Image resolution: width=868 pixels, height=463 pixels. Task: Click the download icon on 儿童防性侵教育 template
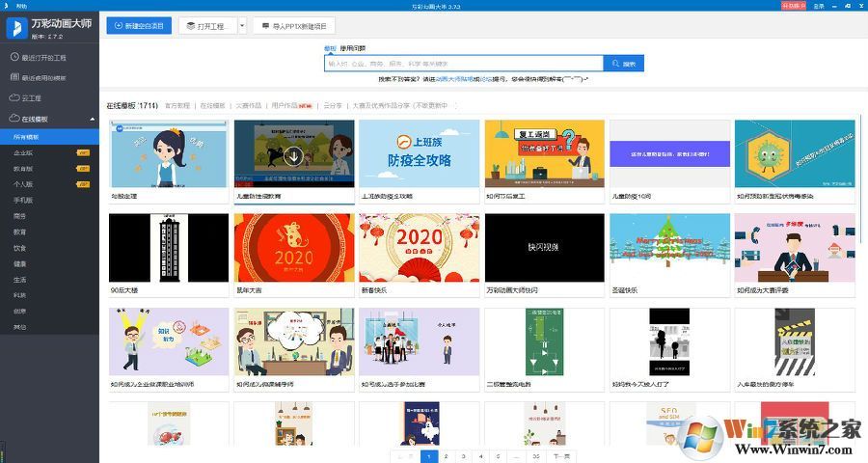point(293,155)
